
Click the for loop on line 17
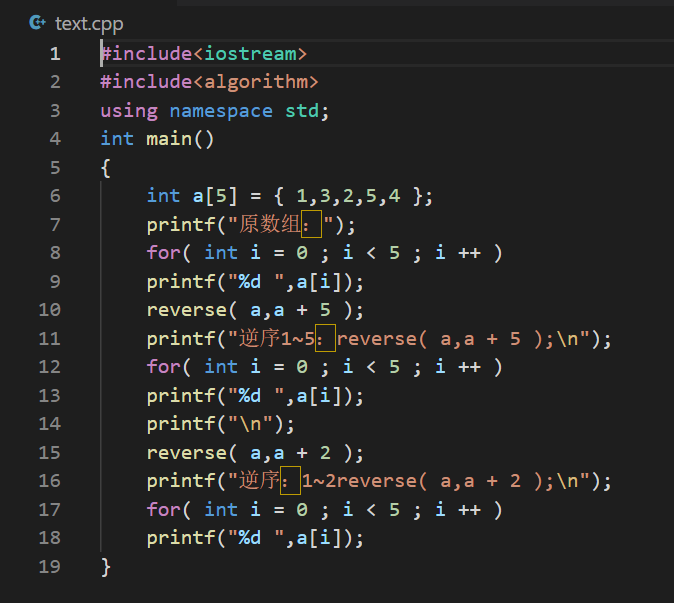pyautogui.click(x=324, y=510)
